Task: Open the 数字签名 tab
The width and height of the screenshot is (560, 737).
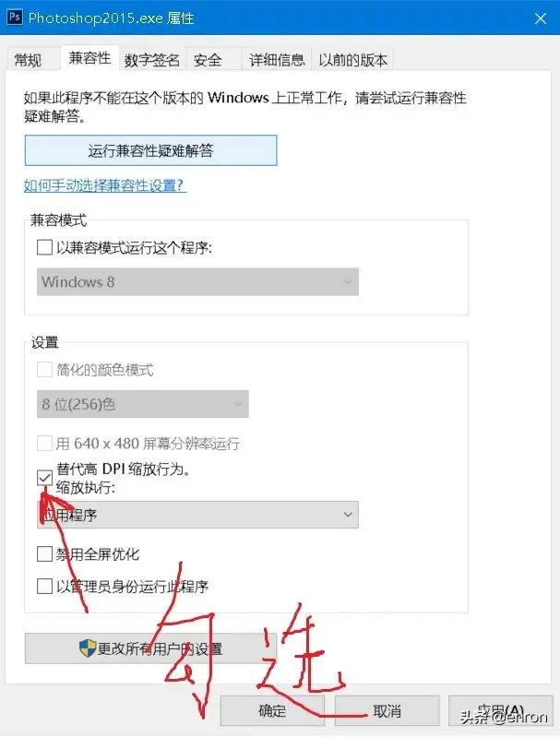Action: point(152,60)
